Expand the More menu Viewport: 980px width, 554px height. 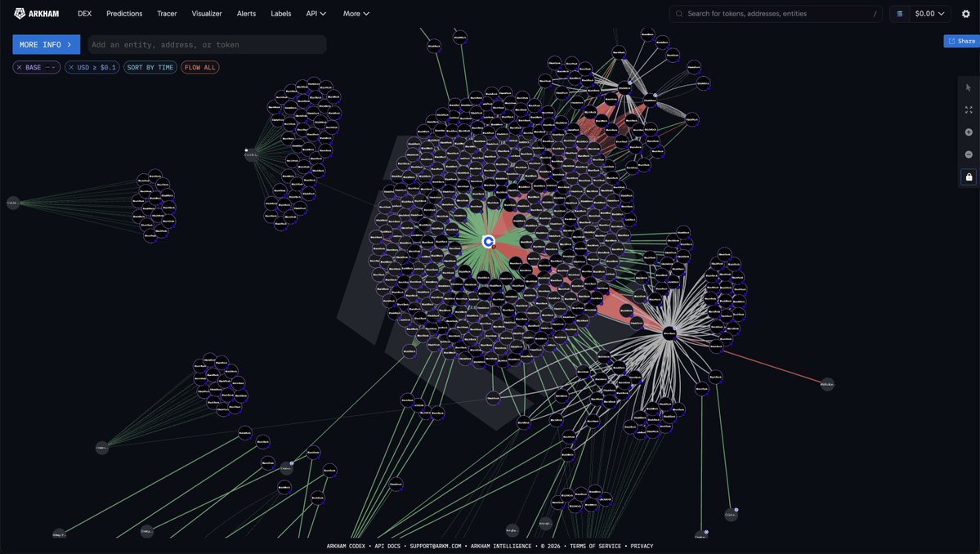click(x=356, y=14)
